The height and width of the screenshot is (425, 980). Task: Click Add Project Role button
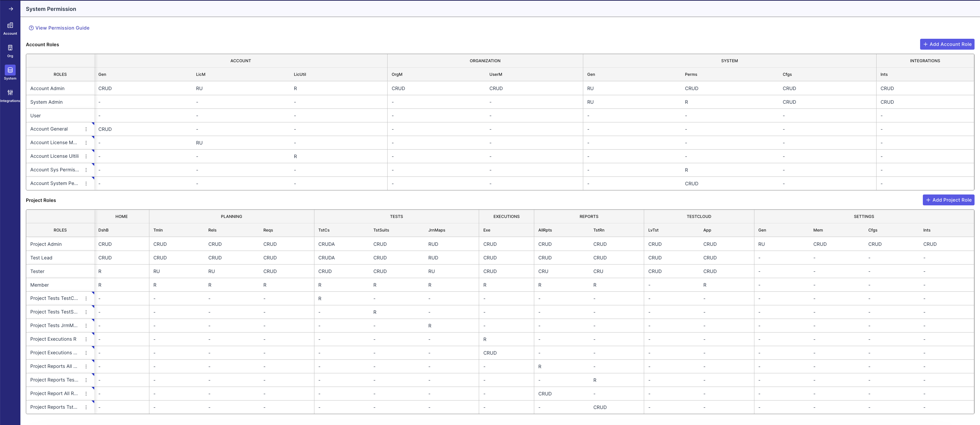pos(948,200)
